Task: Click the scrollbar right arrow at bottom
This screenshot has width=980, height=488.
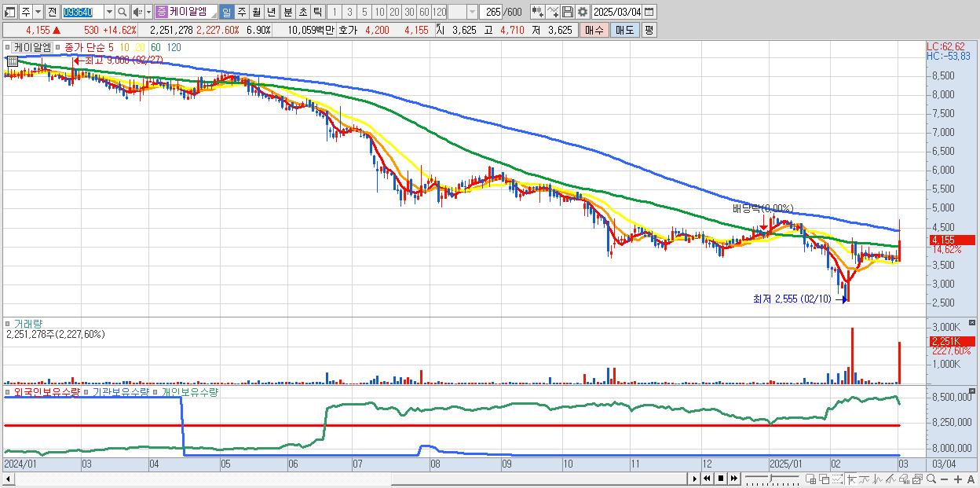Action: coord(694,479)
